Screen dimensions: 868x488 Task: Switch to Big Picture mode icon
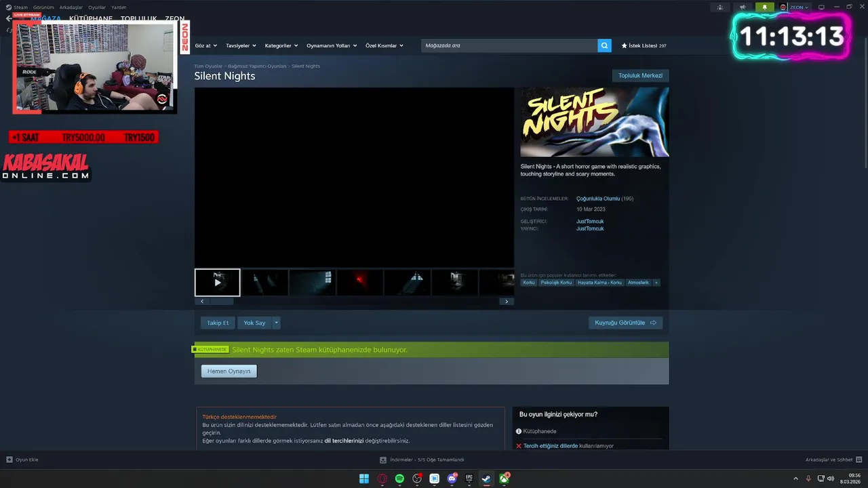tap(821, 7)
